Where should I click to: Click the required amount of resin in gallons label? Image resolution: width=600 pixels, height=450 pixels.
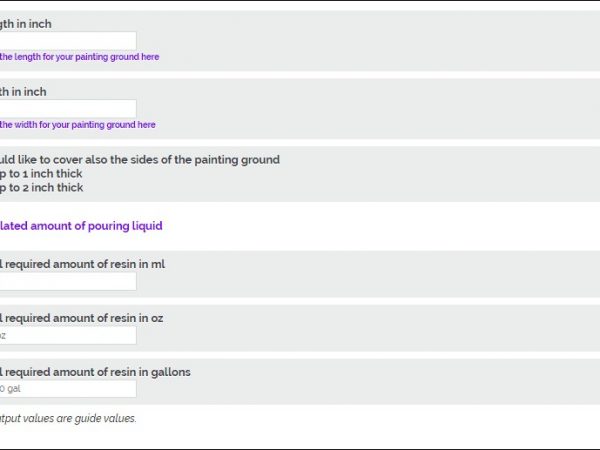click(x=95, y=372)
